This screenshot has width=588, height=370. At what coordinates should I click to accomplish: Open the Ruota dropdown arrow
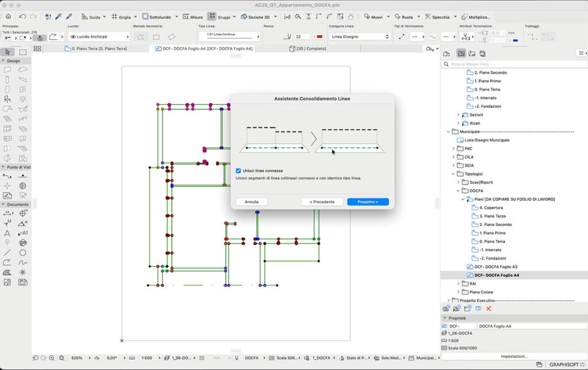[419, 17]
